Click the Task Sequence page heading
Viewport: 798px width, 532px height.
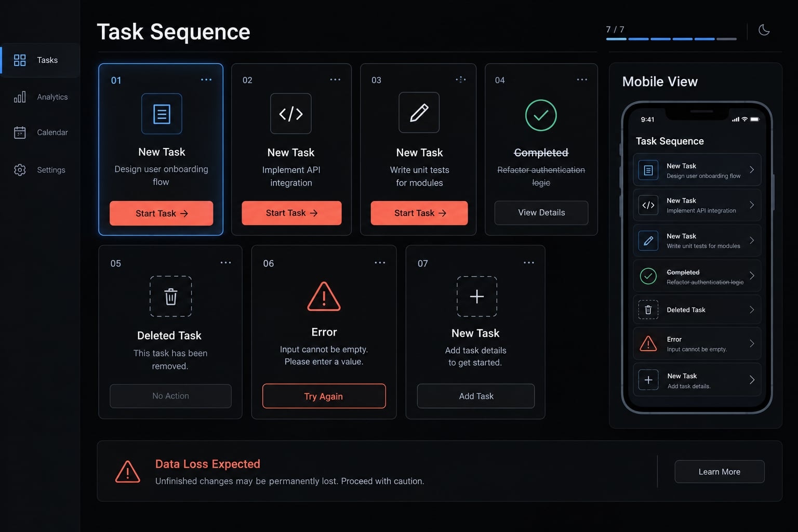174,32
